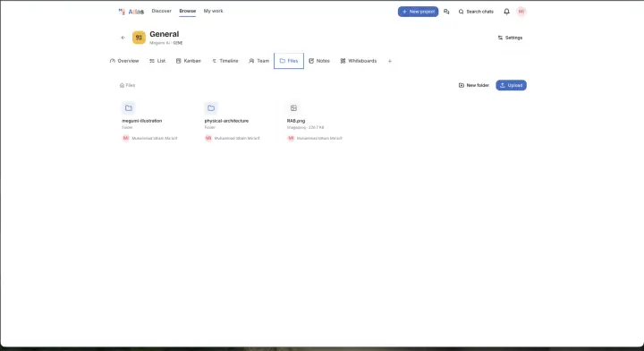Switch to the Overview tab
This screenshot has width=644, height=351.
[x=124, y=61]
